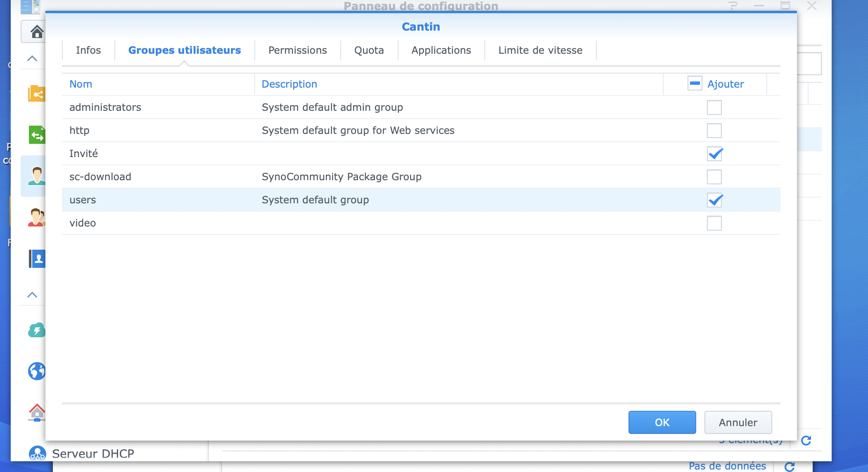Open the Group users sidebar icon
The width and height of the screenshot is (868, 472).
point(36,217)
